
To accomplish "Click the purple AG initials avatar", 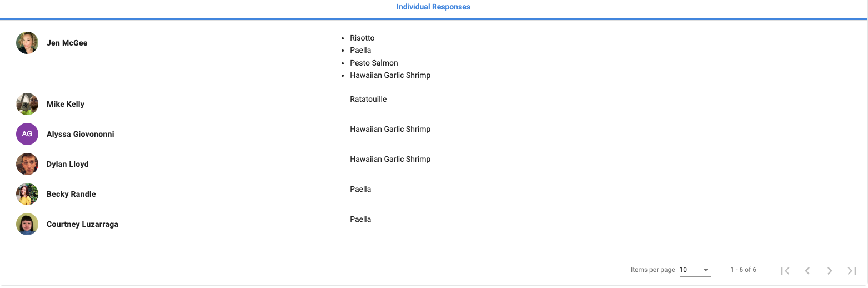I will [x=27, y=134].
